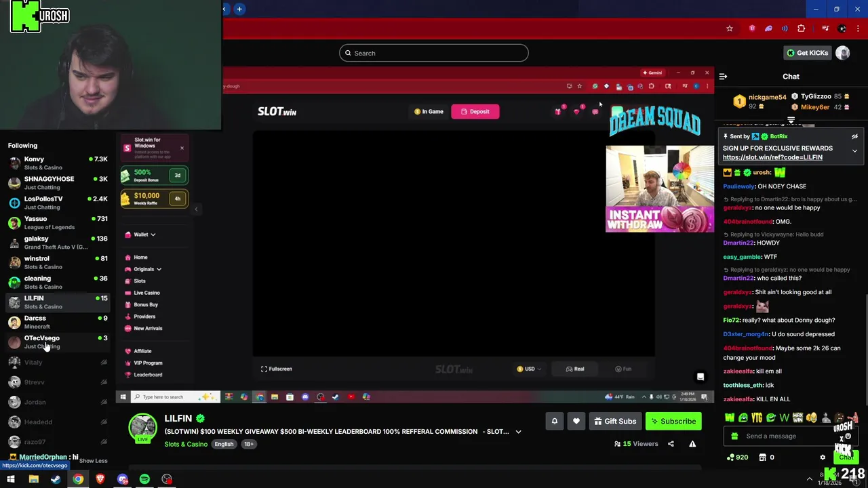Open the Leaderboard page
Screen dimensions: 868x488
[x=143, y=375]
